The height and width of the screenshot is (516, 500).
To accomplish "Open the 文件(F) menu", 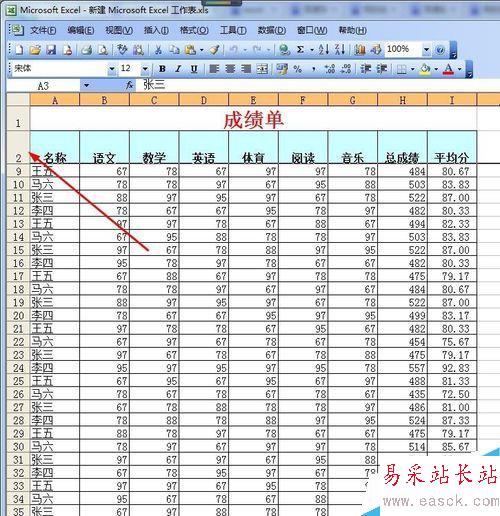I will (43, 31).
